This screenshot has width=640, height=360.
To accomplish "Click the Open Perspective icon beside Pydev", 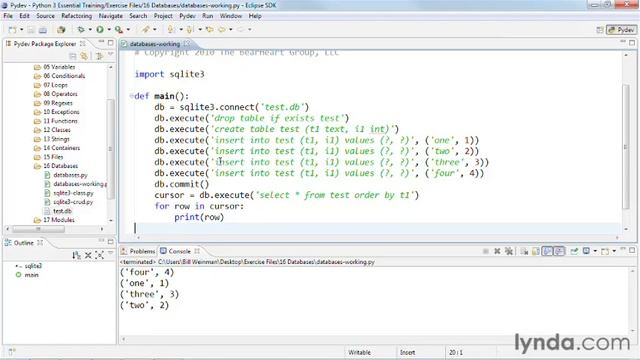I will pos(600,30).
